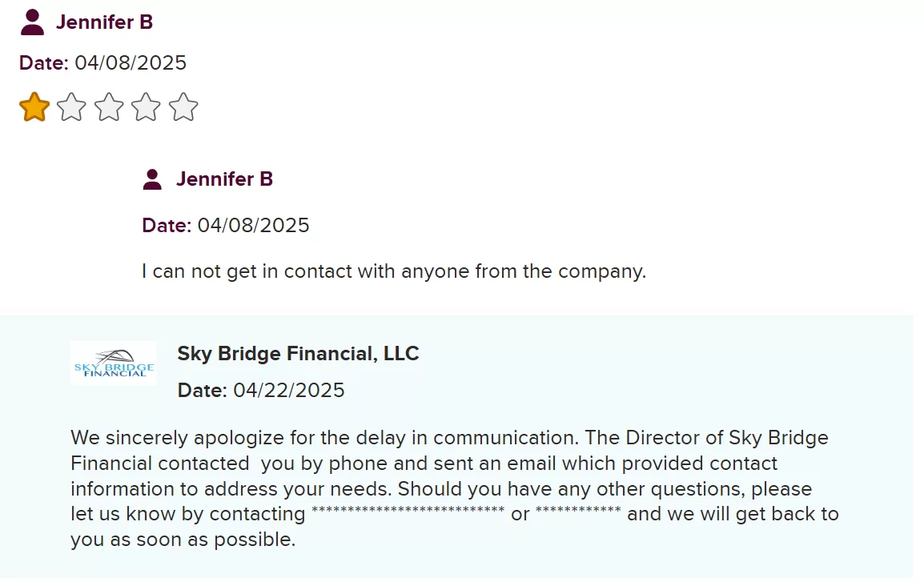Click the fifth empty rating star
This screenshot has width=924, height=582.
[183, 106]
